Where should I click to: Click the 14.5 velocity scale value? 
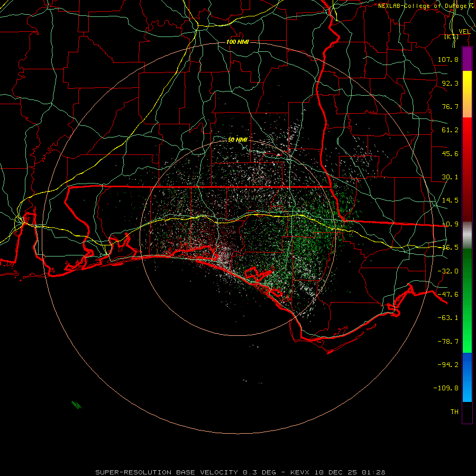click(450, 200)
